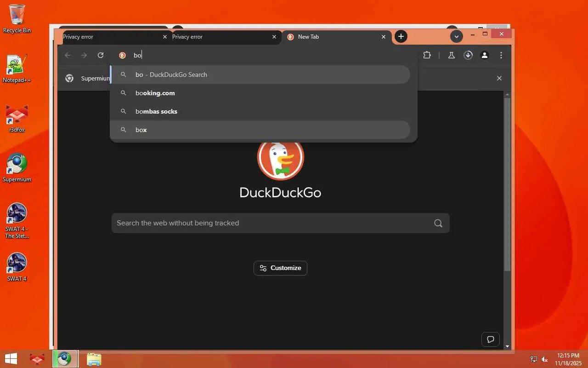
Task: Click the DuckDuckGo icon in address bar
Action: point(122,55)
